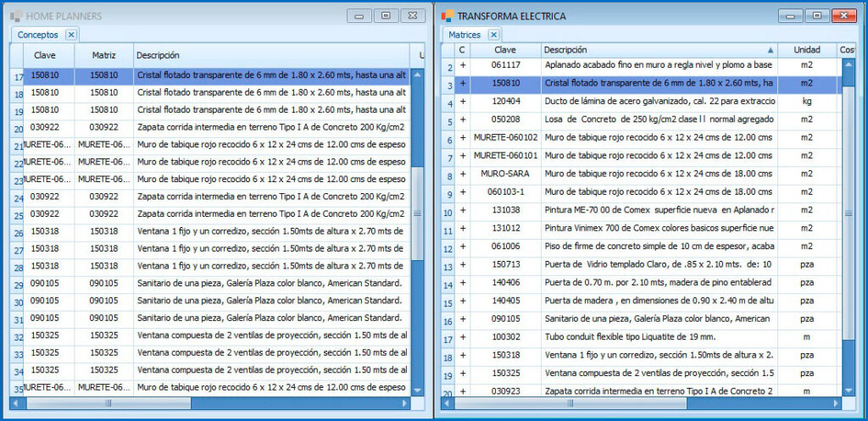Select Pintura Vinimex 700 description cell

point(659,229)
